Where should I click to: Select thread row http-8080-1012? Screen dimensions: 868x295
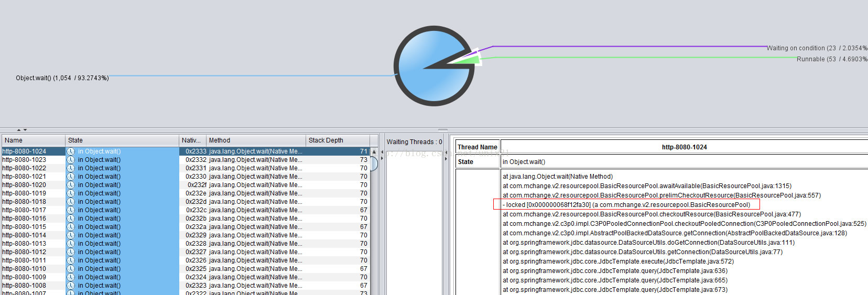click(x=186, y=252)
